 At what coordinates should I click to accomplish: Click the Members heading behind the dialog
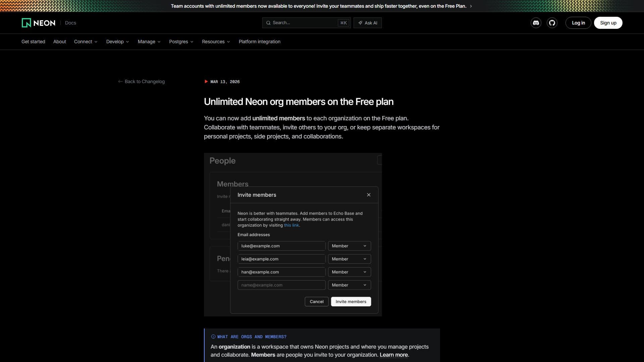232,184
